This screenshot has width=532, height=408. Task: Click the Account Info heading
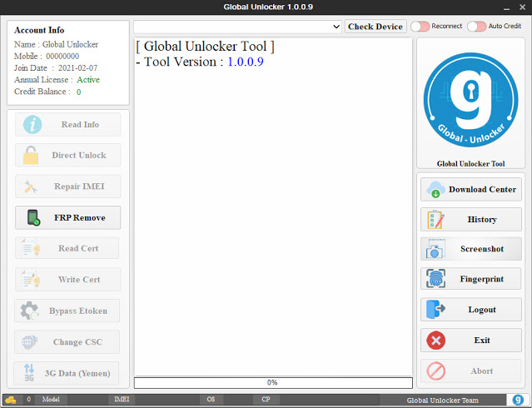39,30
